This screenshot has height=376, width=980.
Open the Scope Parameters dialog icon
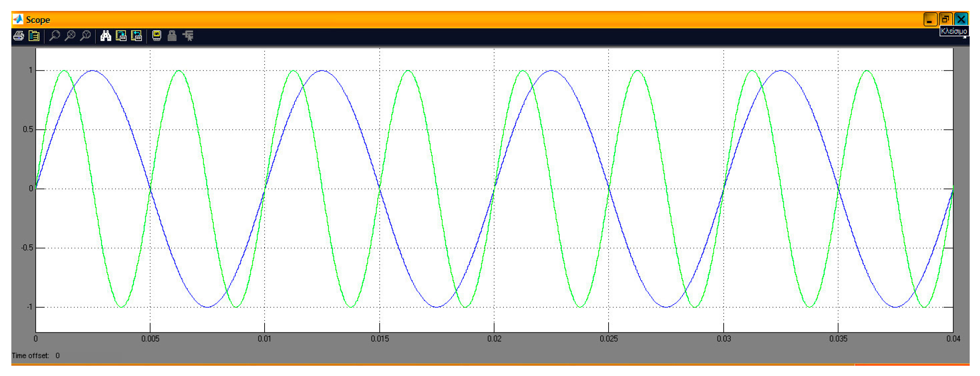34,36
